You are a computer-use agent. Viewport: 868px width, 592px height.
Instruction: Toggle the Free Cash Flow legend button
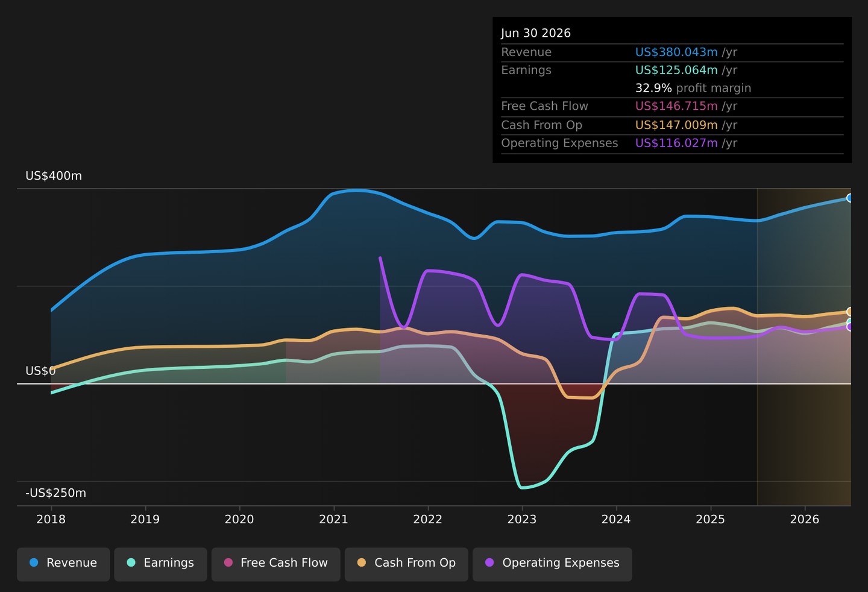(x=276, y=564)
